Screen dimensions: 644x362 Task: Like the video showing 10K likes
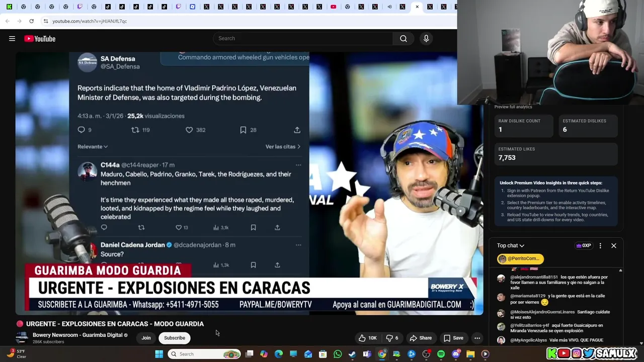click(367, 338)
